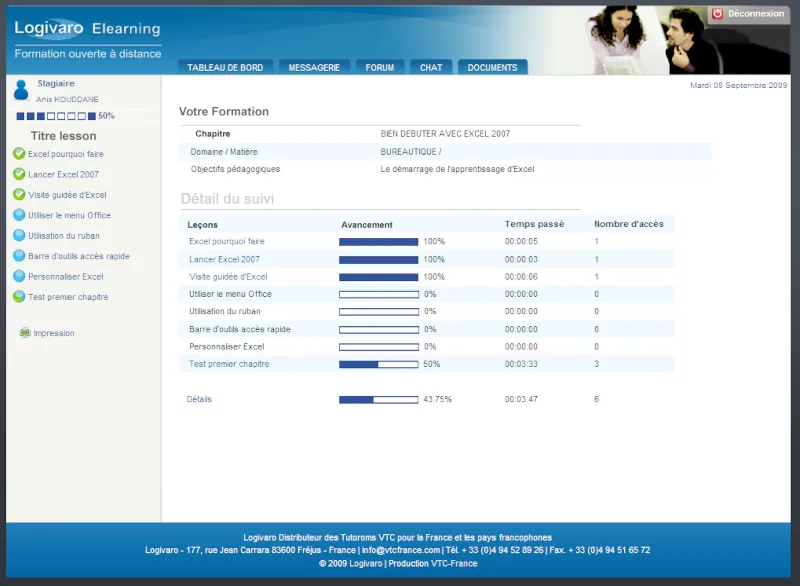
Task: Open Visite guidée d'Excel lesson in table
Action: (228, 277)
